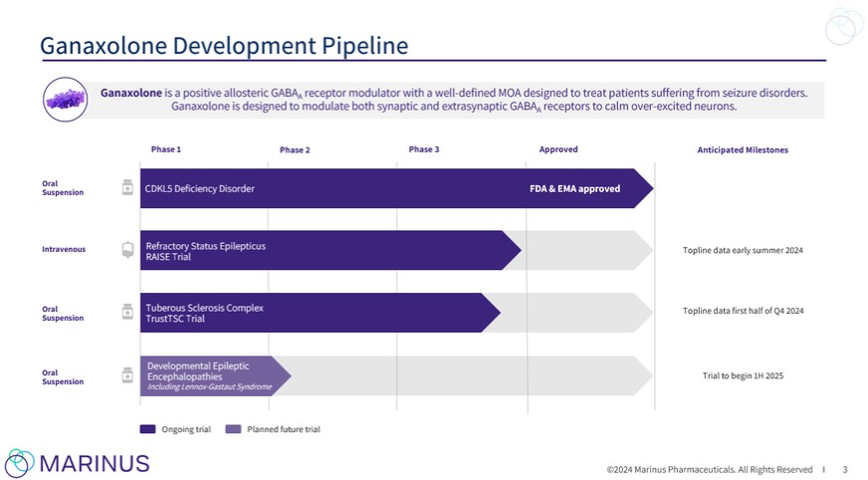Click the 'Planned future trial' legend label
868x480 pixels.
pyautogui.click(x=284, y=429)
